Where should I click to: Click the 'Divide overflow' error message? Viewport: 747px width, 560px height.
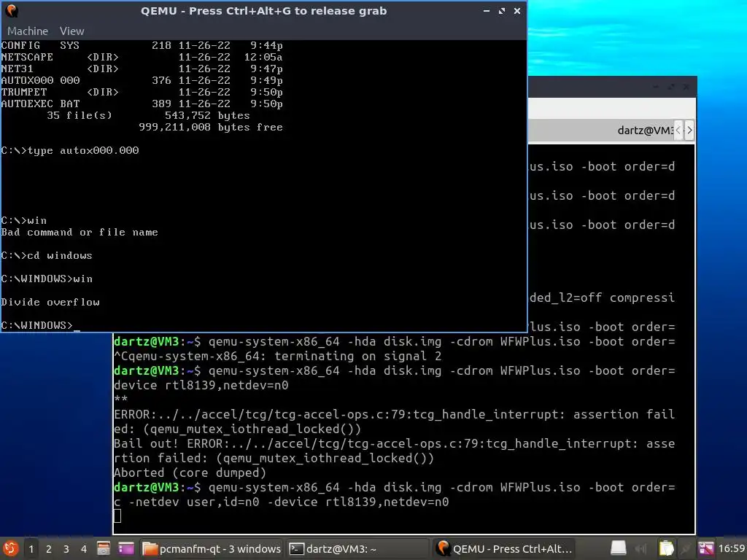(50, 303)
